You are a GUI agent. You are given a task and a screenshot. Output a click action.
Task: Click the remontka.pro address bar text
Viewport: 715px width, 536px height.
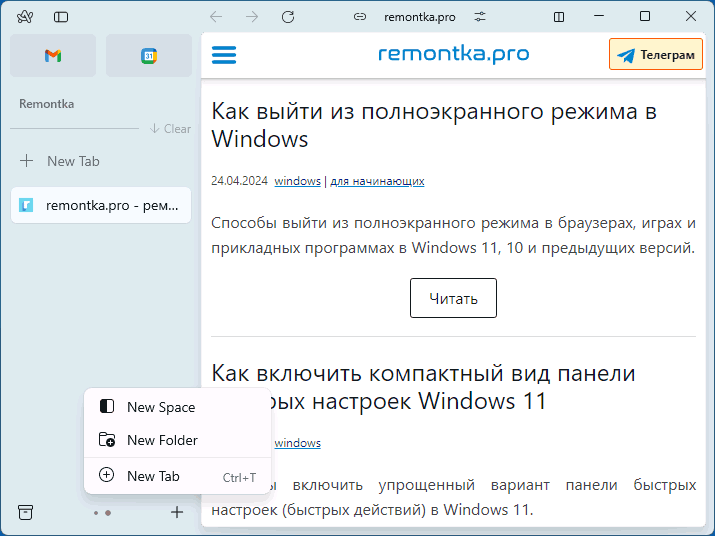(420, 17)
